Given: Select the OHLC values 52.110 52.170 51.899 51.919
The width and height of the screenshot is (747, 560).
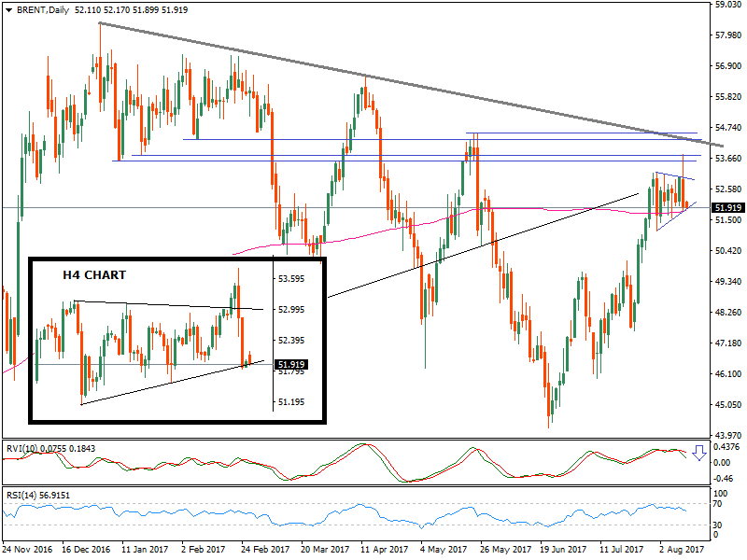Looking at the screenshot, I should point(131,10).
